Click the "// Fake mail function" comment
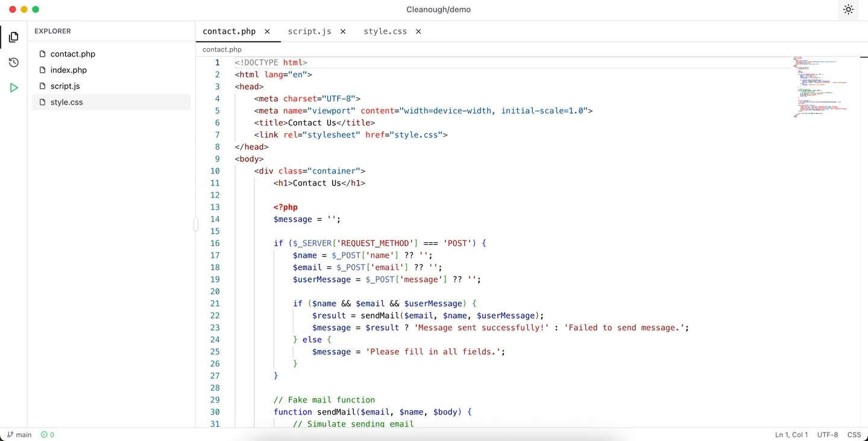The width and height of the screenshot is (868, 441). pos(324,400)
